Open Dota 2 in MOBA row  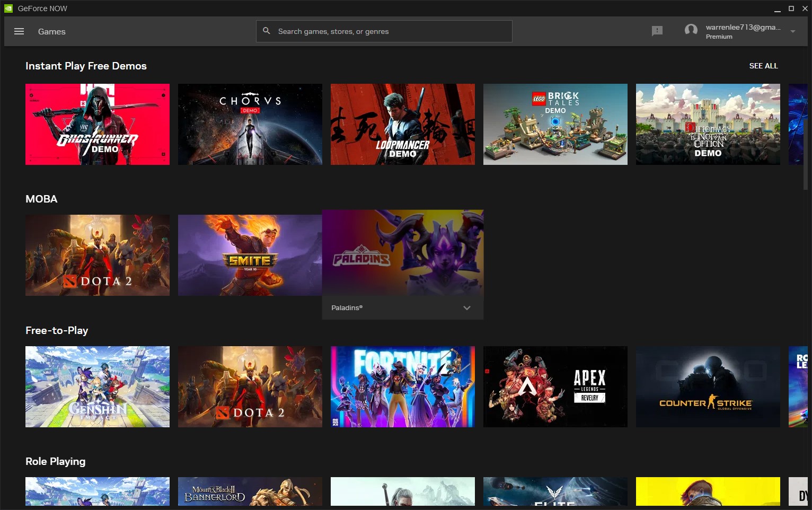(x=98, y=255)
